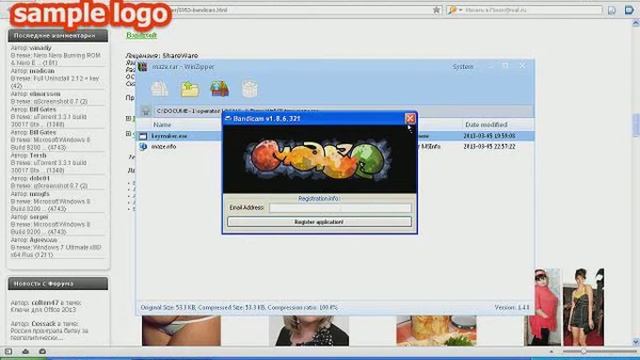
Task: Open the Full Uninstall 2.1.2 + key sidebar link
Action: click(x=55, y=82)
